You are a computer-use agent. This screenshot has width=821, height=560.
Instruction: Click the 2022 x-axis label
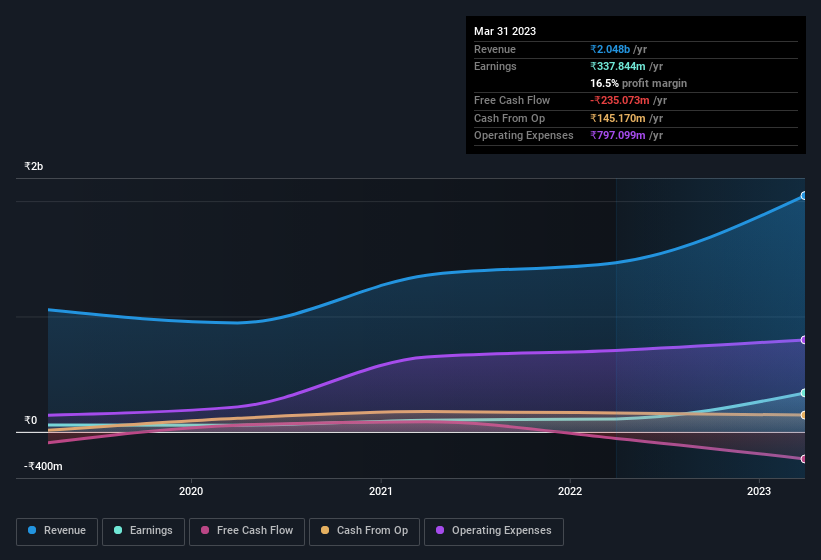click(570, 491)
